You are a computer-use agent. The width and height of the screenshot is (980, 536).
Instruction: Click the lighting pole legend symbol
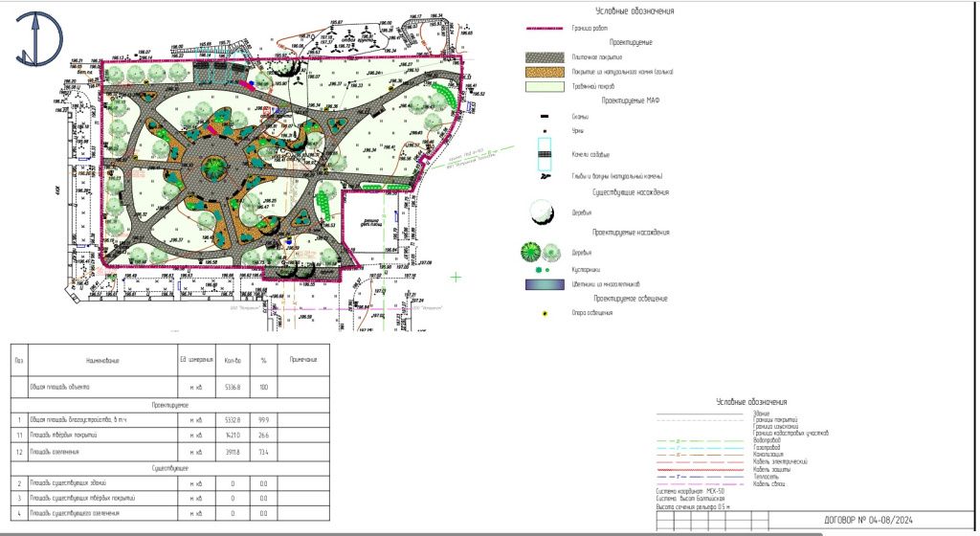click(x=544, y=312)
